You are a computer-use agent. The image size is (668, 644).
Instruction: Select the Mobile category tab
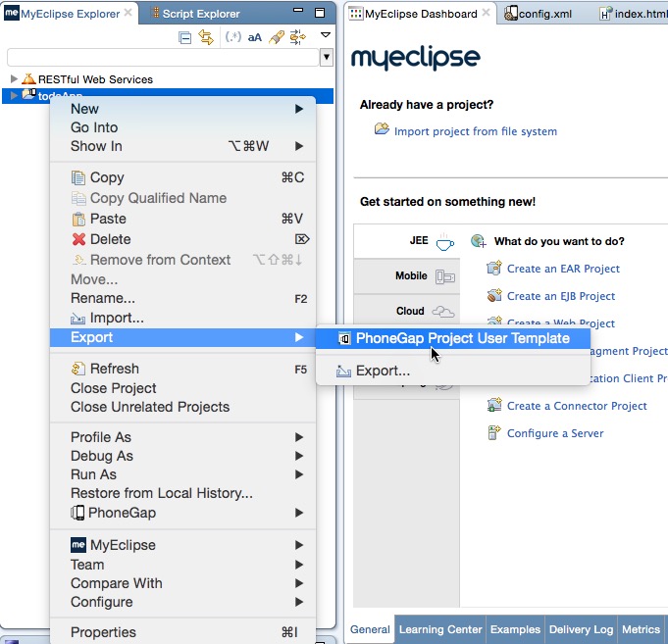(x=407, y=276)
